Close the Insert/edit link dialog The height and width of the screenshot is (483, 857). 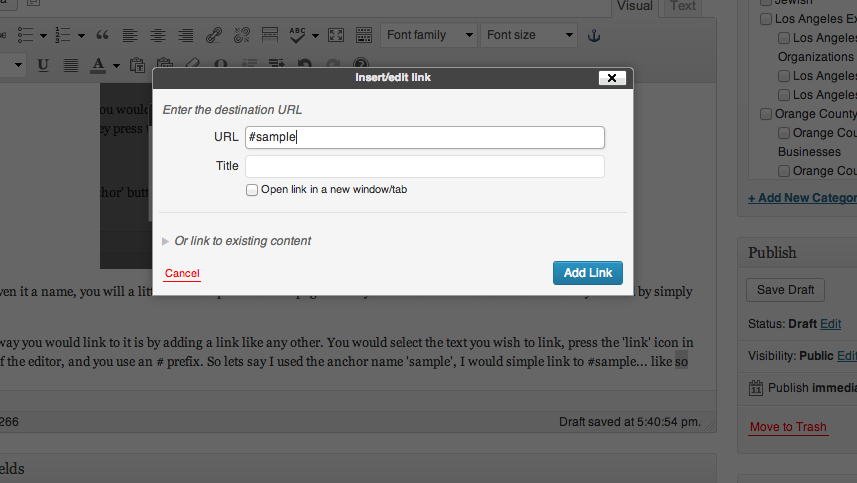tap(612, 78)
